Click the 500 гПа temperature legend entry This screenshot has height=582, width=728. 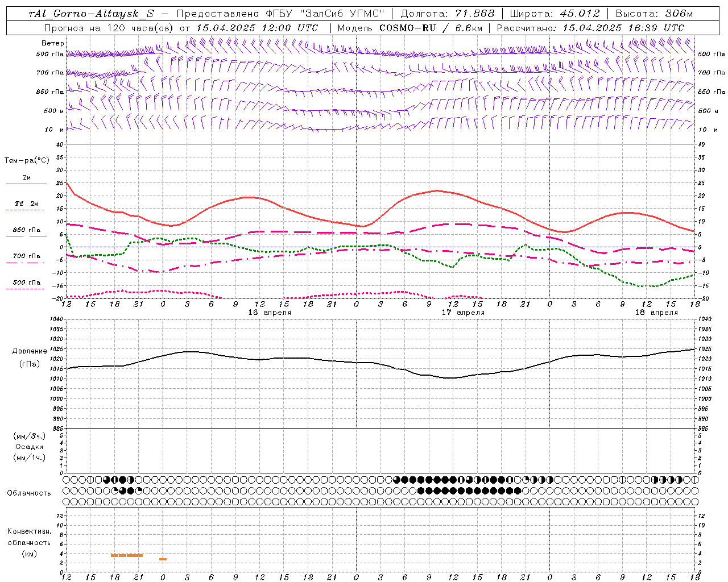click(26, 282)
